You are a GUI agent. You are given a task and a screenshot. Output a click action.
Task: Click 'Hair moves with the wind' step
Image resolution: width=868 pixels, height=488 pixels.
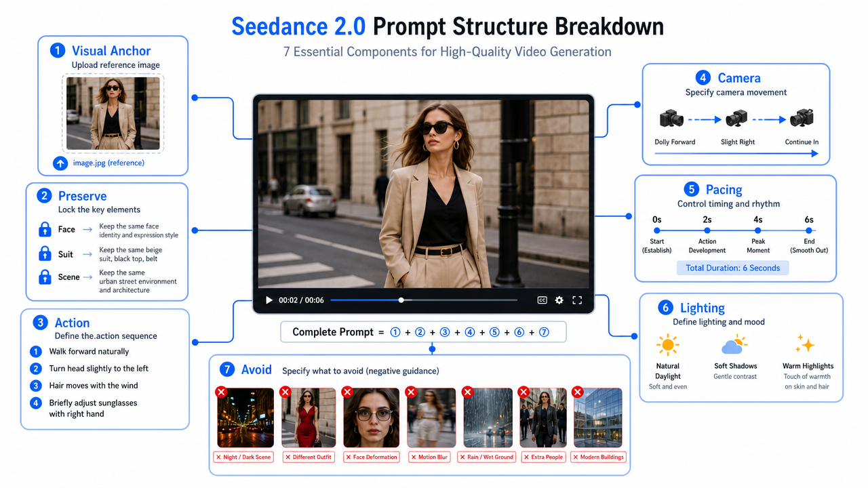pos(94,386)
